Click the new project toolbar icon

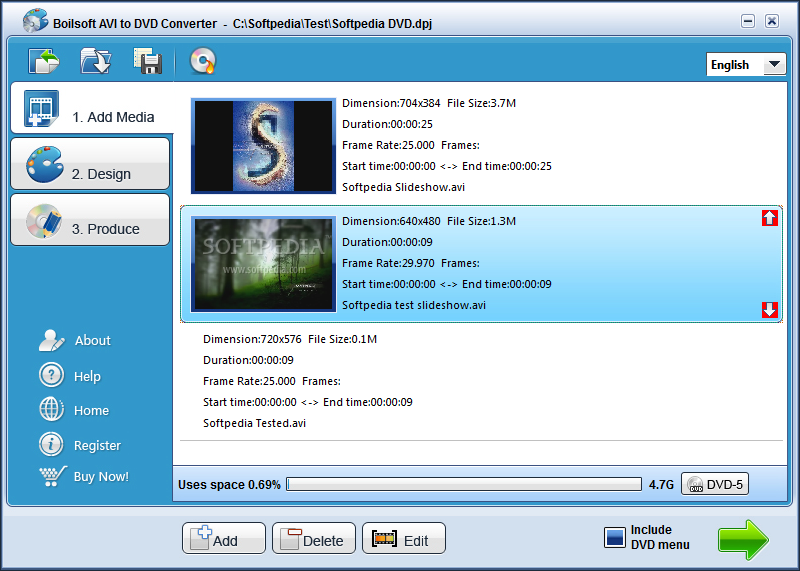(x=43, y=62)
